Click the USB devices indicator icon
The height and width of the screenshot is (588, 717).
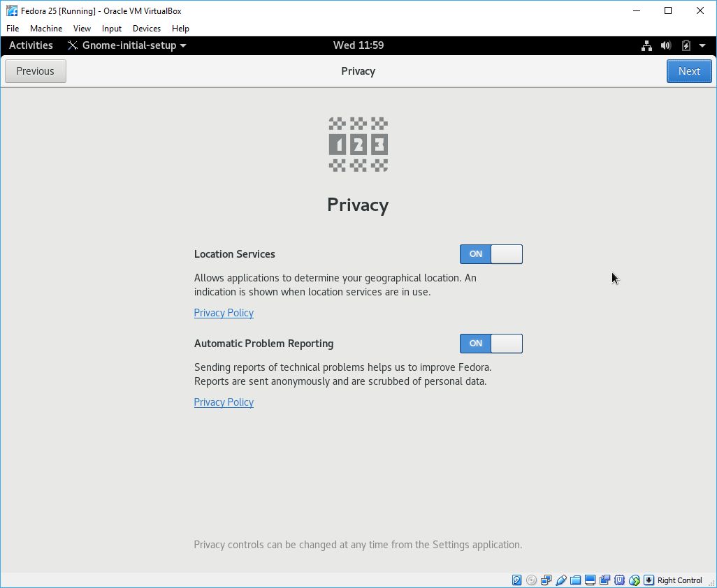pos(560,580)
